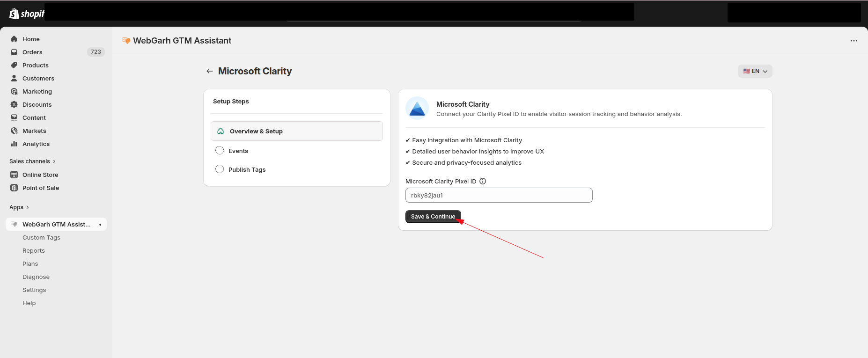Open Settings in the app submenu
Viewport: 868px width, 358px height.
(34, 290)
